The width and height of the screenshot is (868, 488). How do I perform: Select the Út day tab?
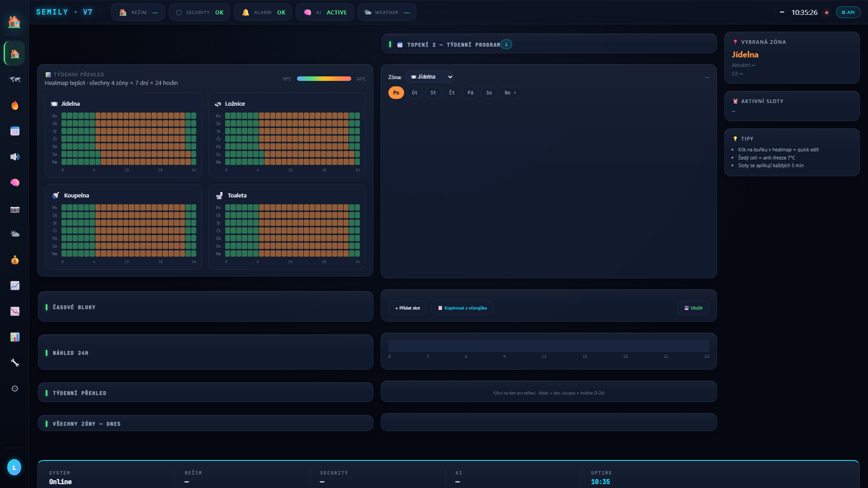click(415, 93)
